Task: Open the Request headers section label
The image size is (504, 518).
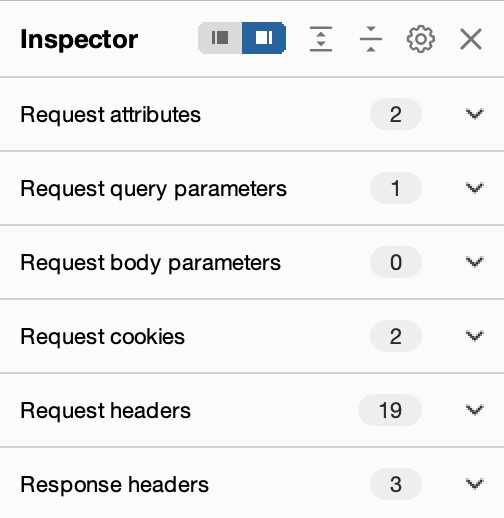Action: click(106, 411)
